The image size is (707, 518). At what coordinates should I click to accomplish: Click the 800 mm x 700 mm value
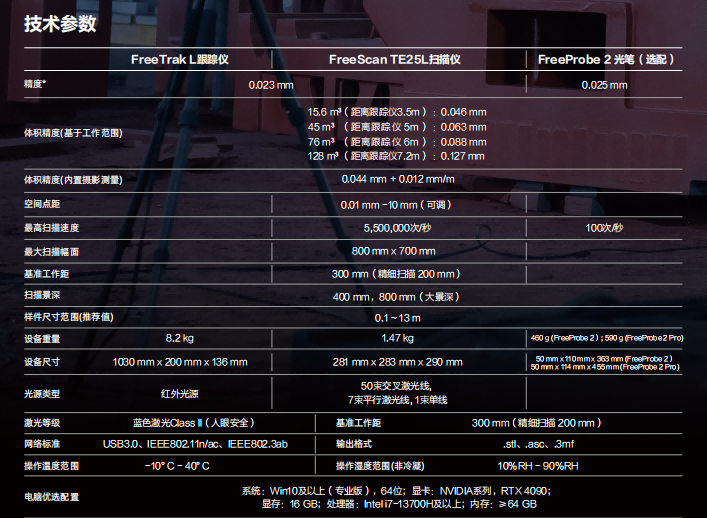click(x=397, y=251)
